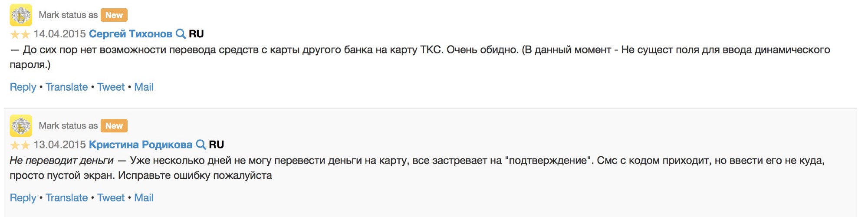Image resolution: width=868 pixels, height=217 pixels.
Task: Click the review title "Не переводит деньги"
Action: tap(61, 161)
